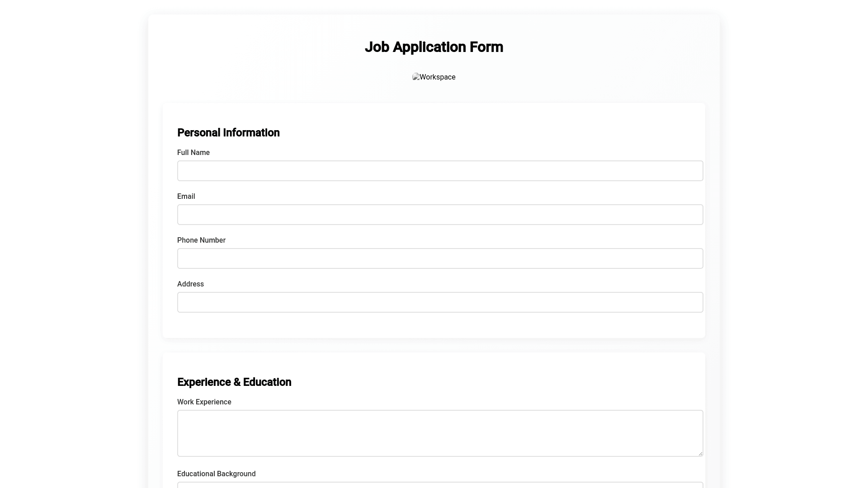Click the Work Experience label

tap(204, 402)
